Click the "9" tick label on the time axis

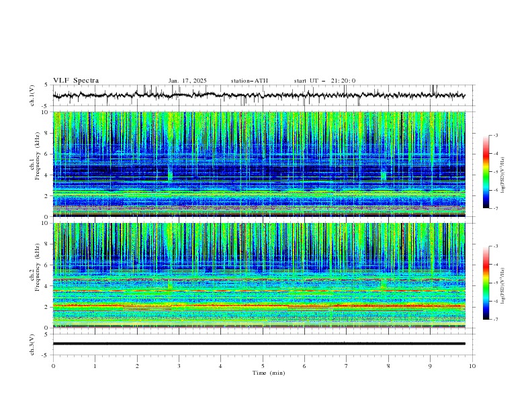430,366
